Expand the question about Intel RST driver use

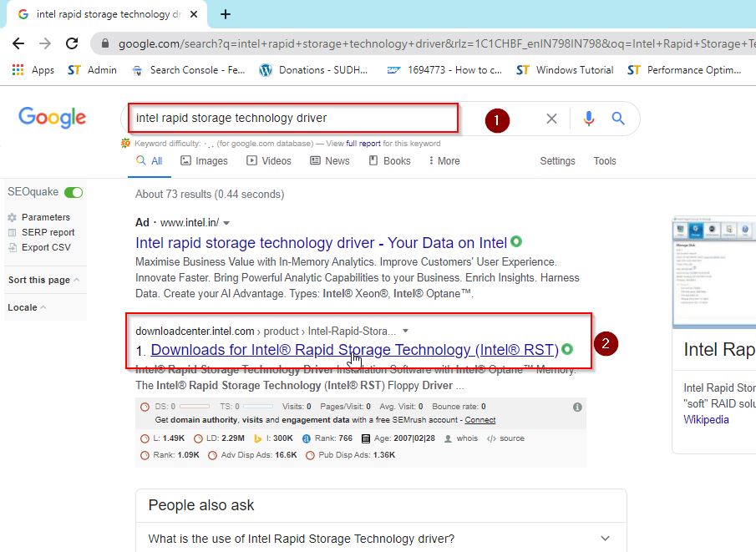tap(380, 539)
